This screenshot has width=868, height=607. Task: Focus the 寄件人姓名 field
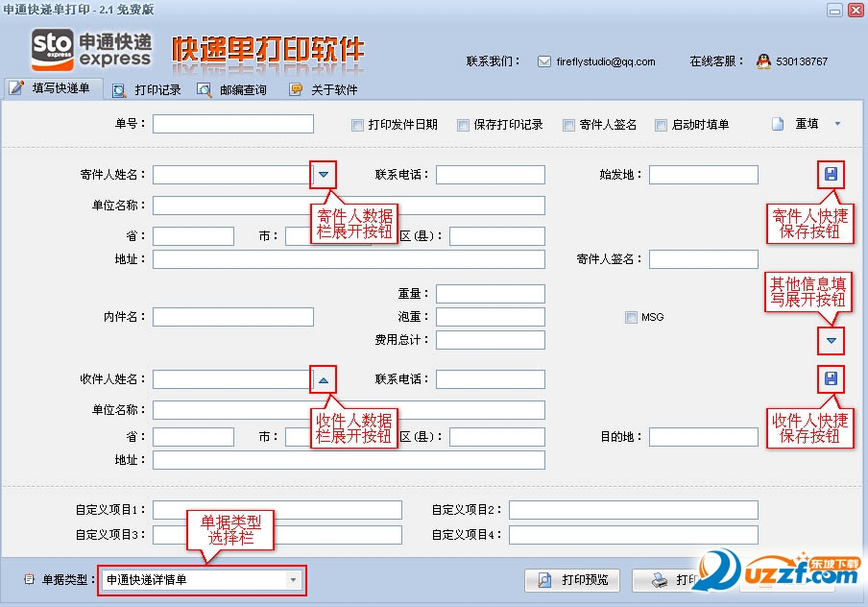233,175
